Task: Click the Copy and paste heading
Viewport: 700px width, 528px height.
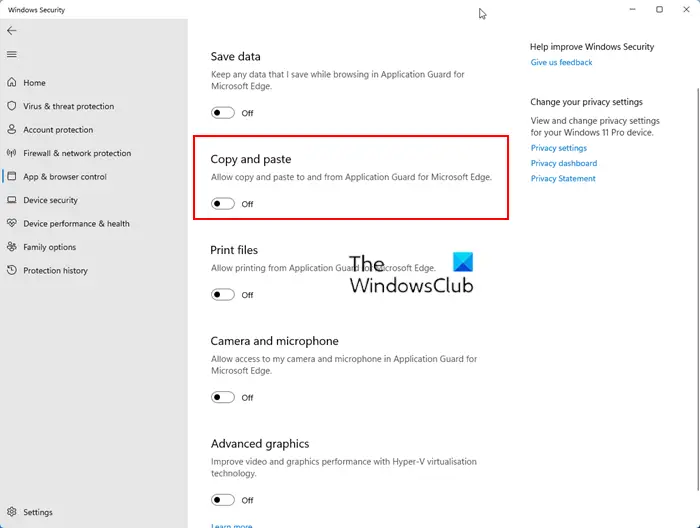Action: (x=250, y=159)
